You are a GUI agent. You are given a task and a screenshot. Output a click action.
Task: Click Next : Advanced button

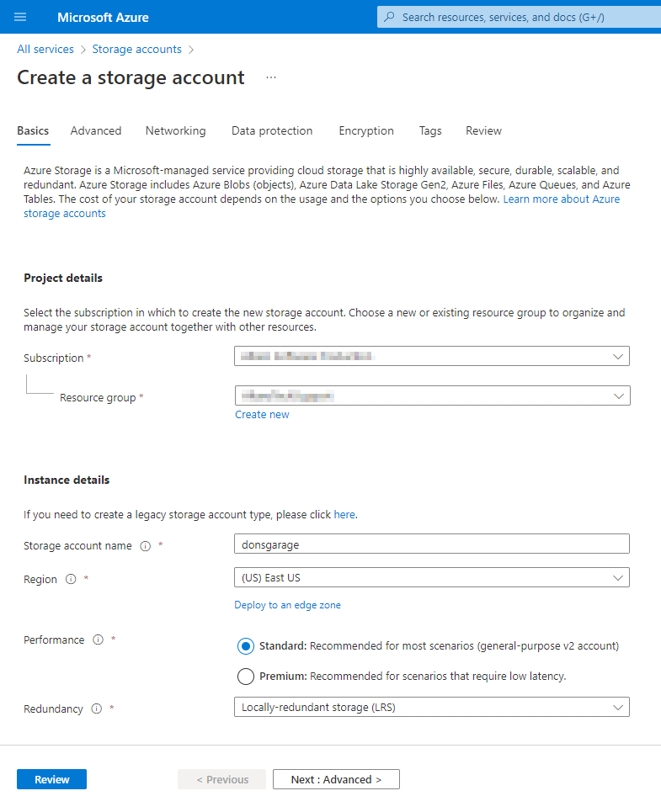pyautogui.click(x=336, y=779)
